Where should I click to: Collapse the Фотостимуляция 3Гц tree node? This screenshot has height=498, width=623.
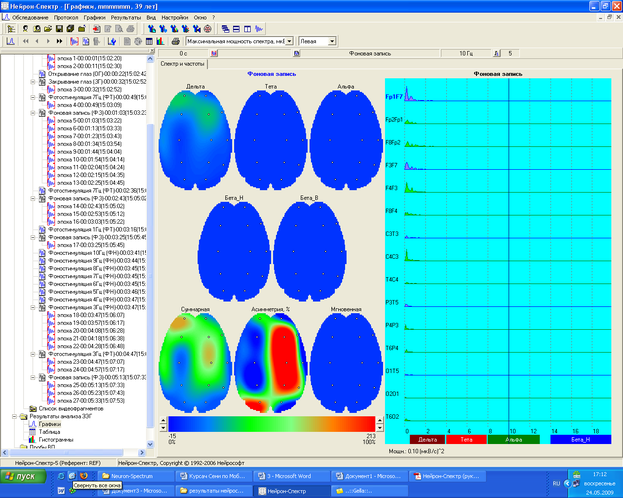coord(33,354)
